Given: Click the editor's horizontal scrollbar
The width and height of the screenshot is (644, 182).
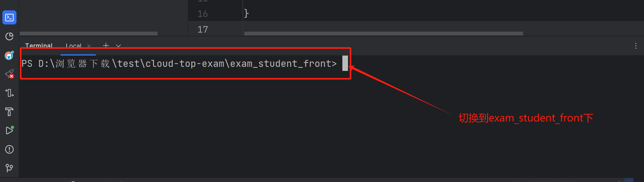Looking at the screenshot, I should (x=383, y=34).
